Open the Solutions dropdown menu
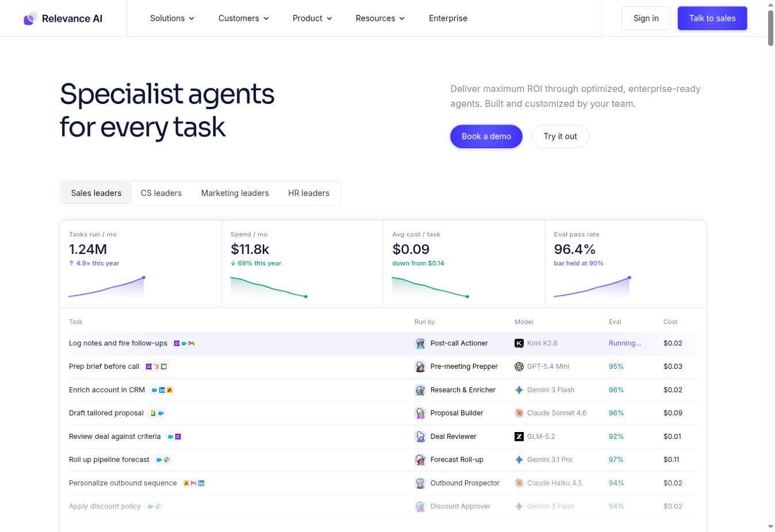The width and height of the screenshot is (775, 532). (172, 18)
